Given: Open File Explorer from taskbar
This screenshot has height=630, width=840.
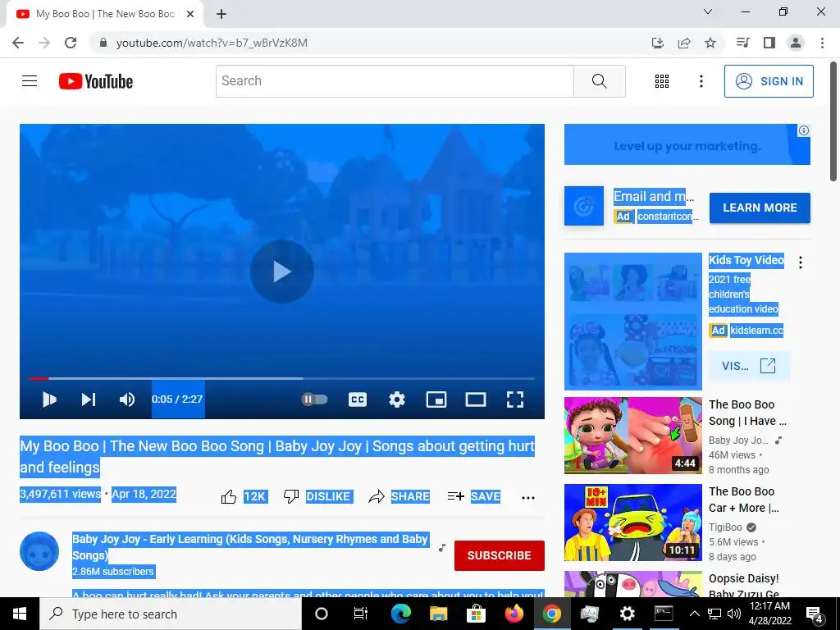Looking at the screenshot, I should coord(438,614).
